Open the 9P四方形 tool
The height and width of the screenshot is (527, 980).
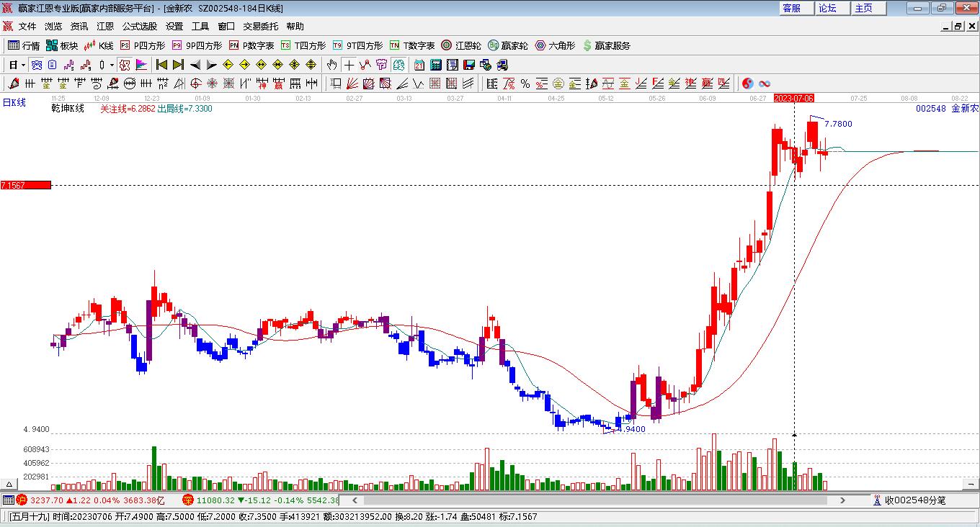pos(197,45)
